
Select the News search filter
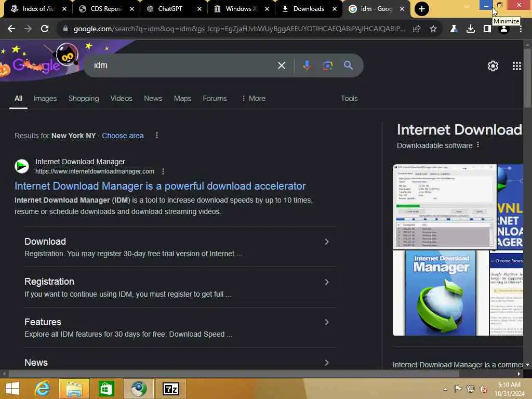[x=153, y=98]
